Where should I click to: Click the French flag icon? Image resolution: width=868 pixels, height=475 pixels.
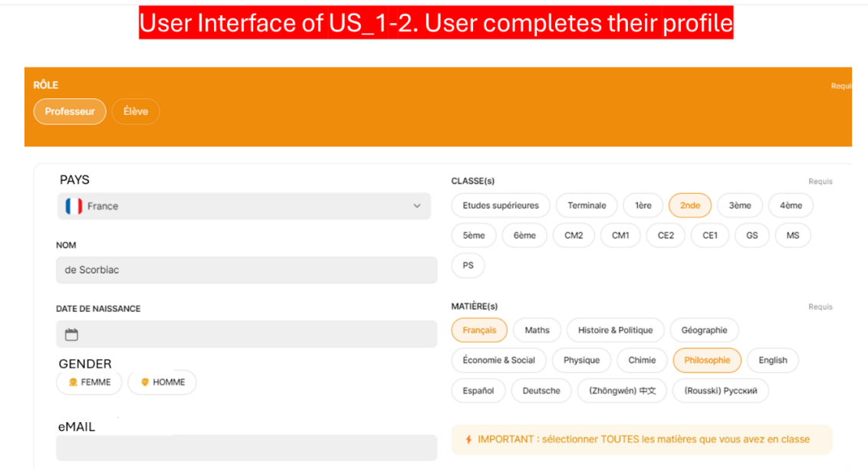[74, 206]
